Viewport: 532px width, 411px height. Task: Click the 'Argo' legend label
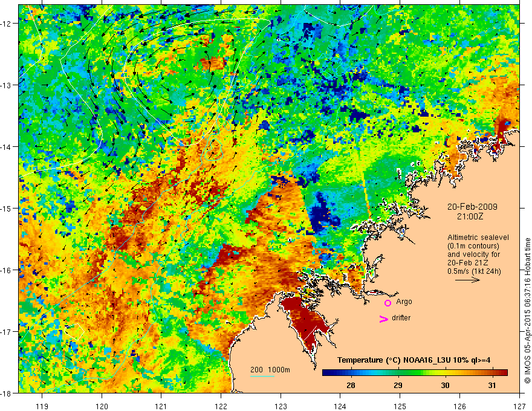tap(404, 302)
